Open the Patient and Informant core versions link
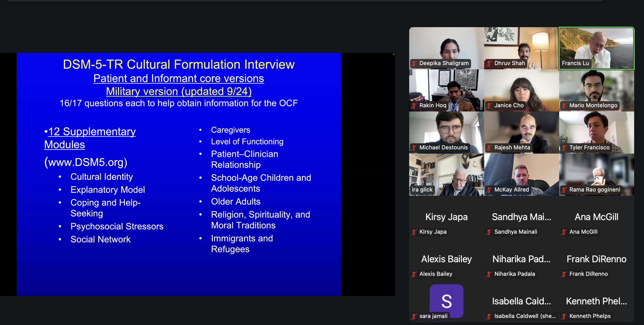 point(179,78)
